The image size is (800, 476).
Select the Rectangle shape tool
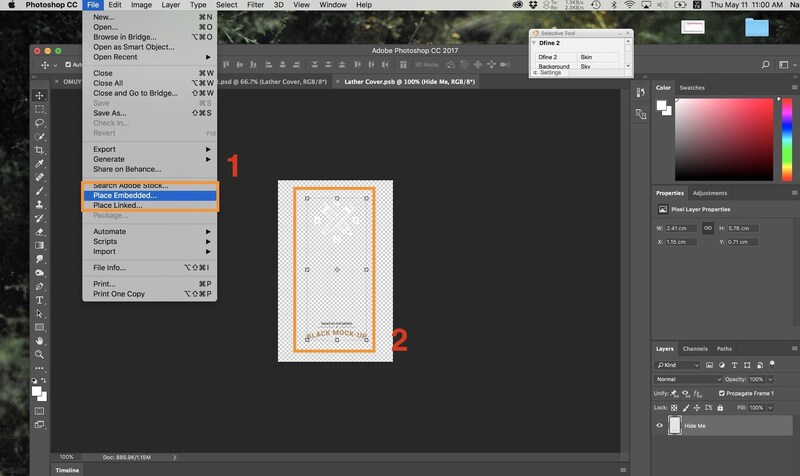point(39,327)
